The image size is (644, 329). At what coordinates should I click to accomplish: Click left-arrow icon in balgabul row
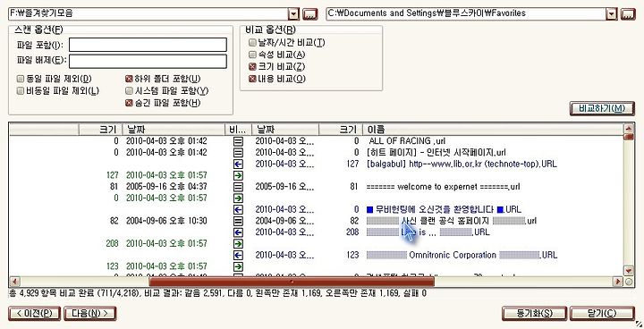pyautogui.click(x=238, y=164)
